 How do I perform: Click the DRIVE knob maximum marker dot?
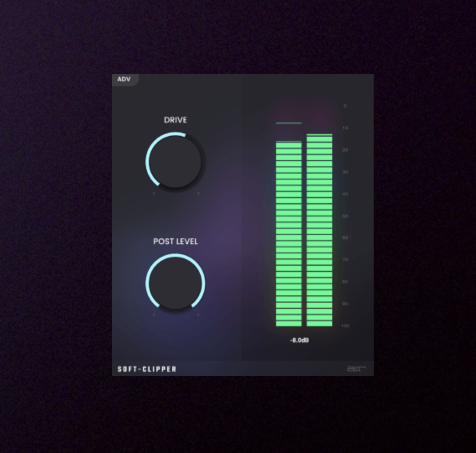click(198, 193)
